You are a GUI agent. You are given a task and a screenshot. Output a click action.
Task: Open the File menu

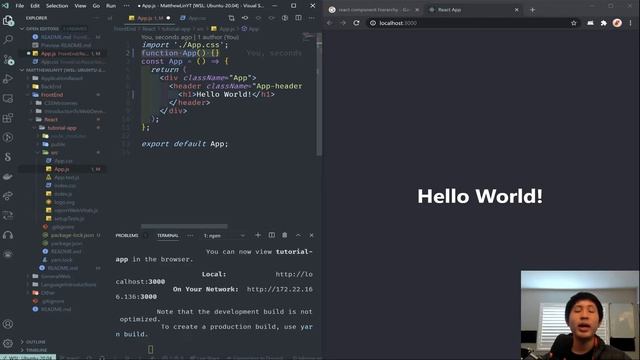pyautogui.click(x=20, y=6)
